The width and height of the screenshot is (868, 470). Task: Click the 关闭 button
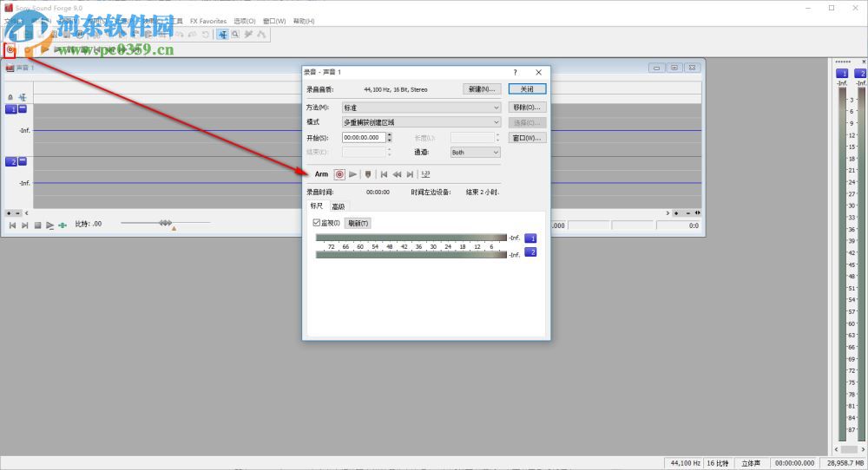tap(527, 89)
